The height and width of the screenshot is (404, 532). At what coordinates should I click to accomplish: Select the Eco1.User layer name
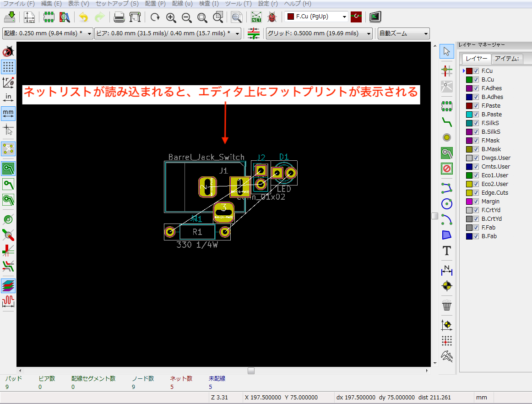point(494,175)
